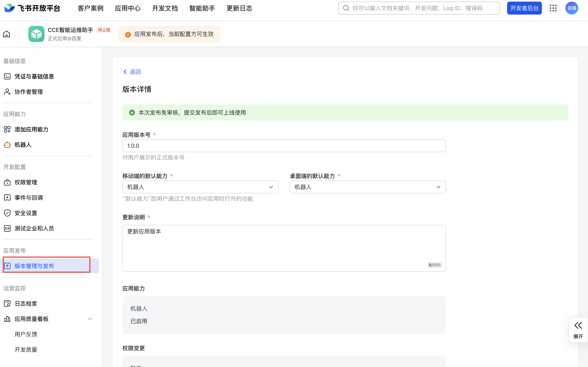
Task: Click the 日志检索 search-log icon
Action: point(7,303)
